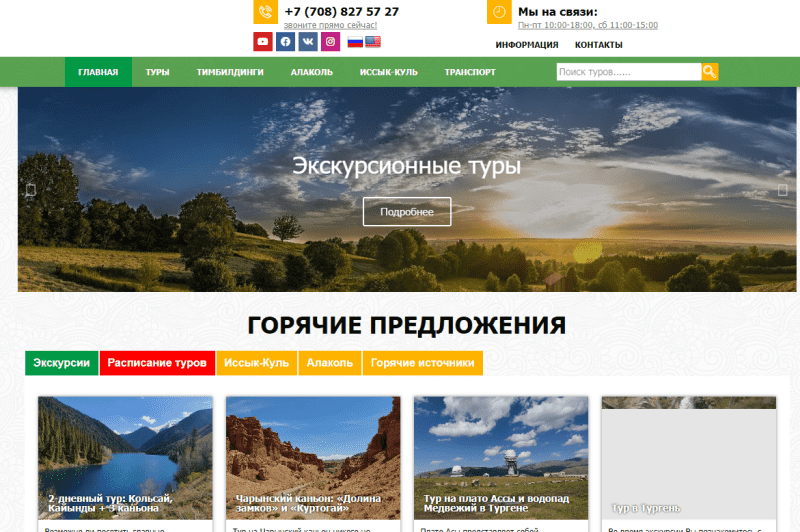Click the Экскурсионные туры banner heading
The height and width of the screenshot is (532, 800).
tap(407, 166)
